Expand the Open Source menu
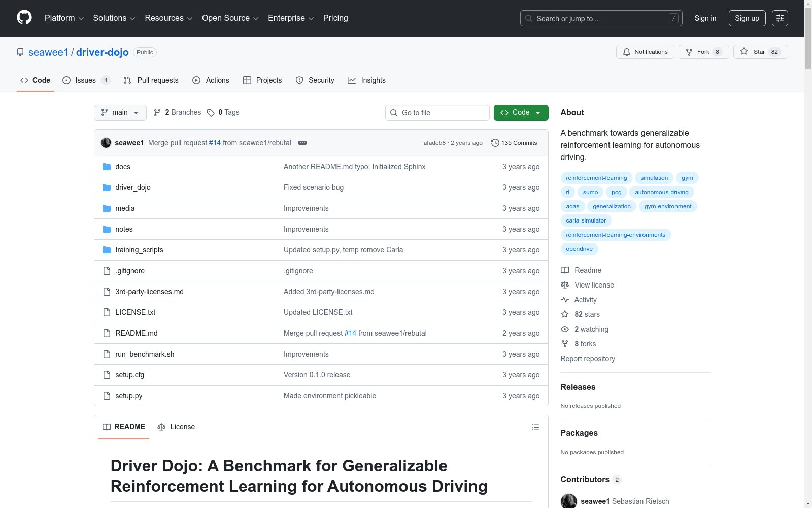 point(230,18)
